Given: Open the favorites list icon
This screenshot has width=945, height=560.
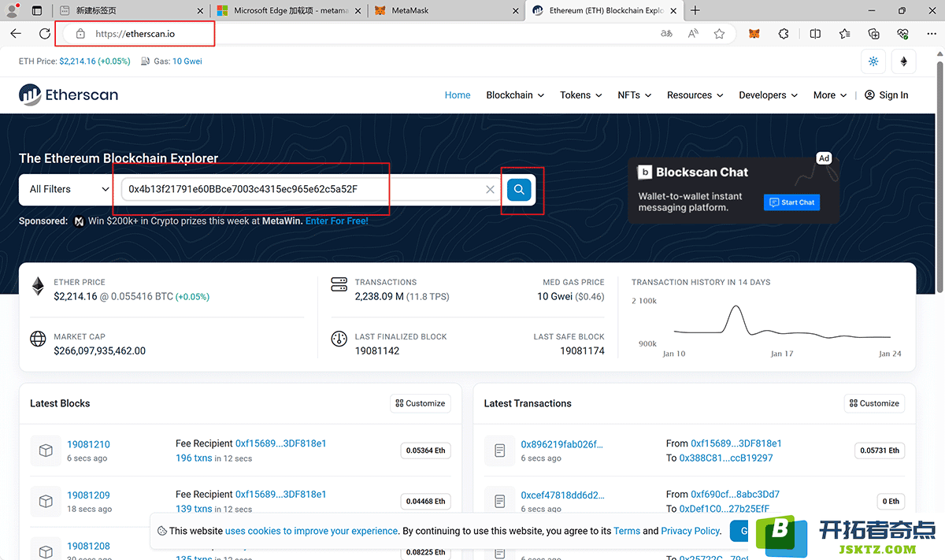Looking at the screenshot, I should (844, 34).
